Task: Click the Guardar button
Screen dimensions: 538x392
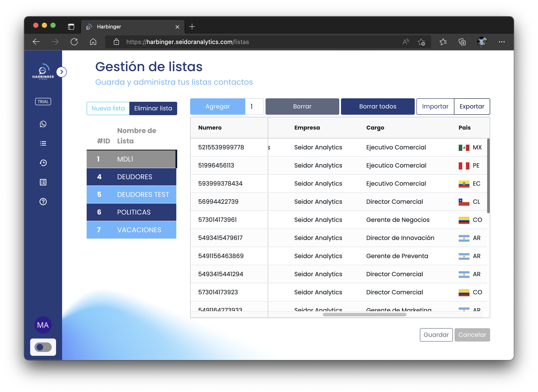Action: (x=436, y=335)
